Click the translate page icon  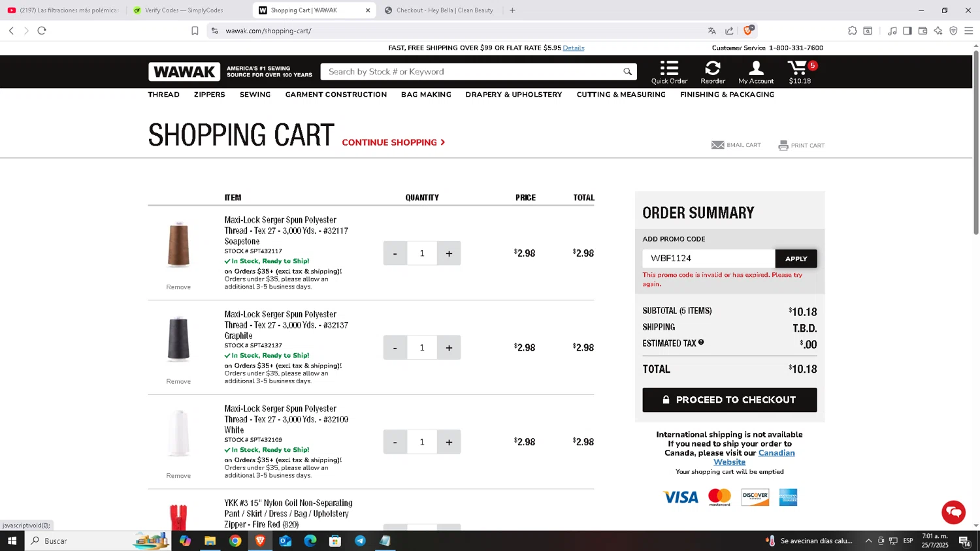(x=712, y=31)
